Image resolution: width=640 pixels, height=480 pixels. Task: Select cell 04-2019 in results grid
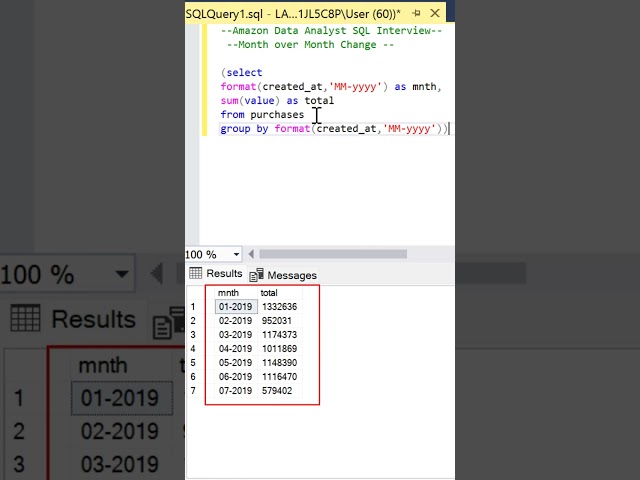pyautogui.click(x=236, y=349)
